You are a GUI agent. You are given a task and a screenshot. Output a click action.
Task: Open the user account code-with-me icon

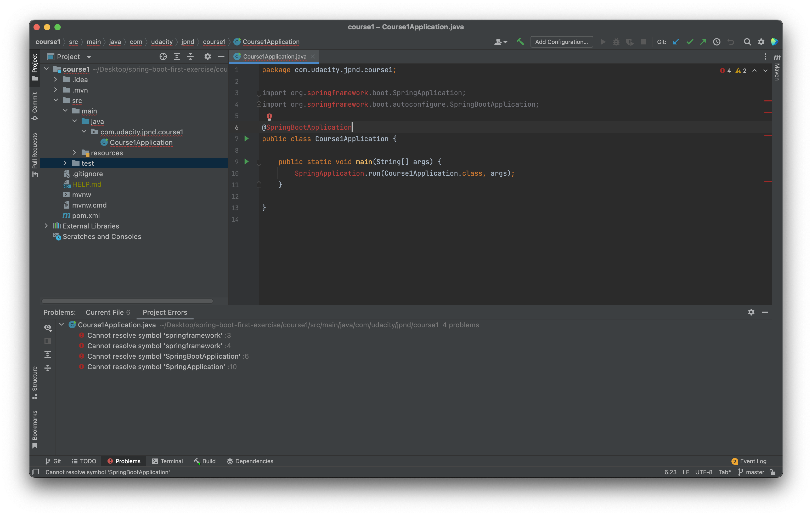click(500, 42)
